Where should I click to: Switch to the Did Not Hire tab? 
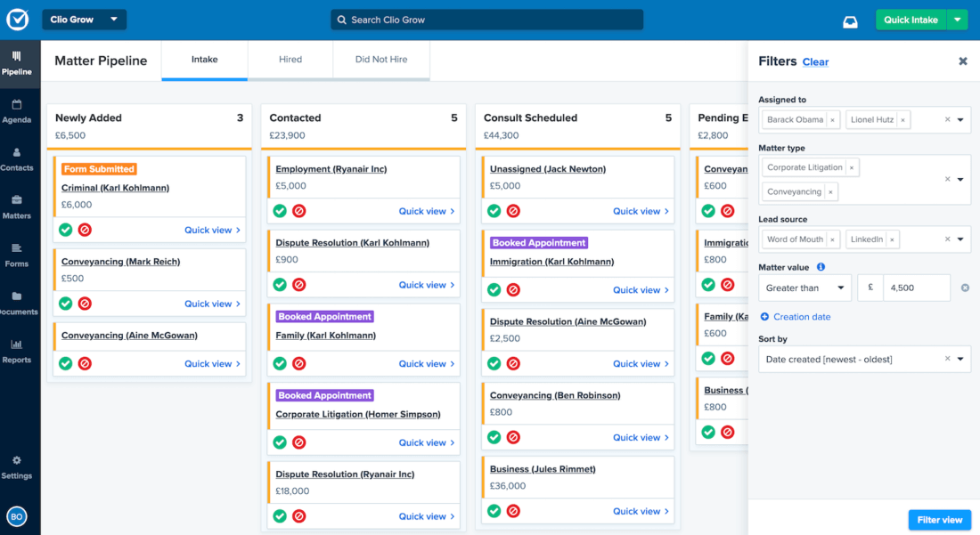tap(380, 60)
